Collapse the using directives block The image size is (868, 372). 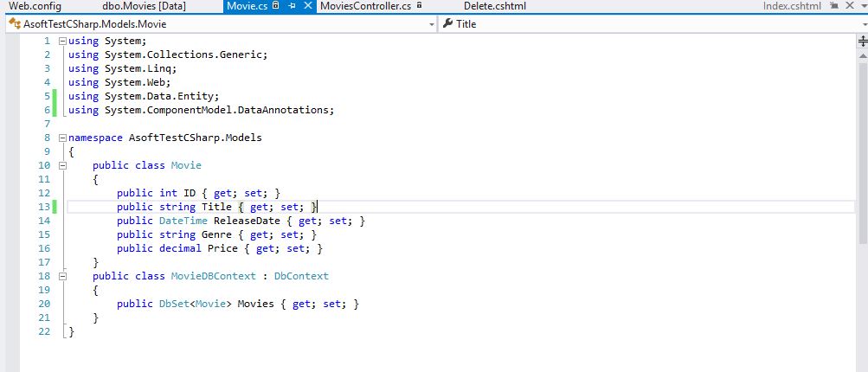click(62, 42)
